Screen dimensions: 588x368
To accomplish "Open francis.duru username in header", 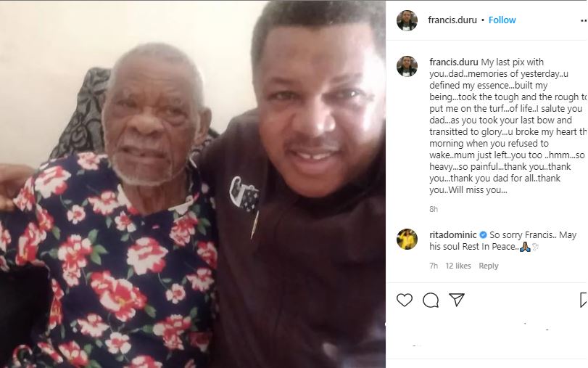I will pyautogui.click(x=452, y=20).
